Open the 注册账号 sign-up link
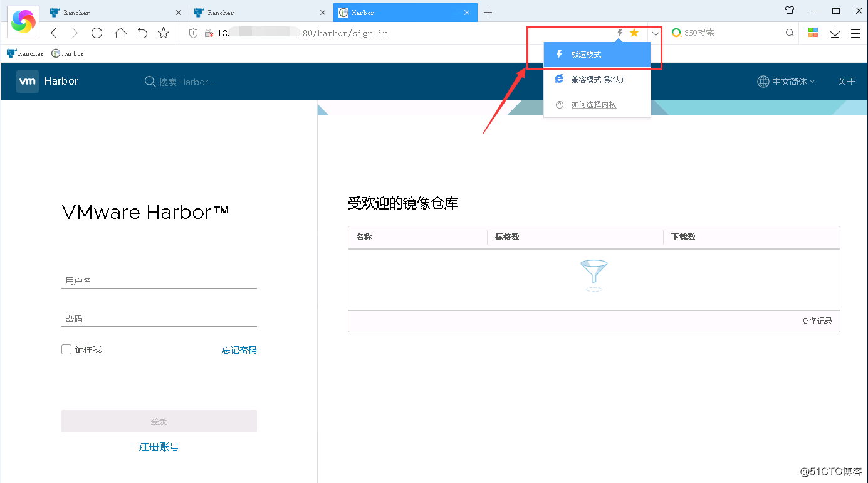The height and width of the screenshot is (483, 868). tap(159, 447)
